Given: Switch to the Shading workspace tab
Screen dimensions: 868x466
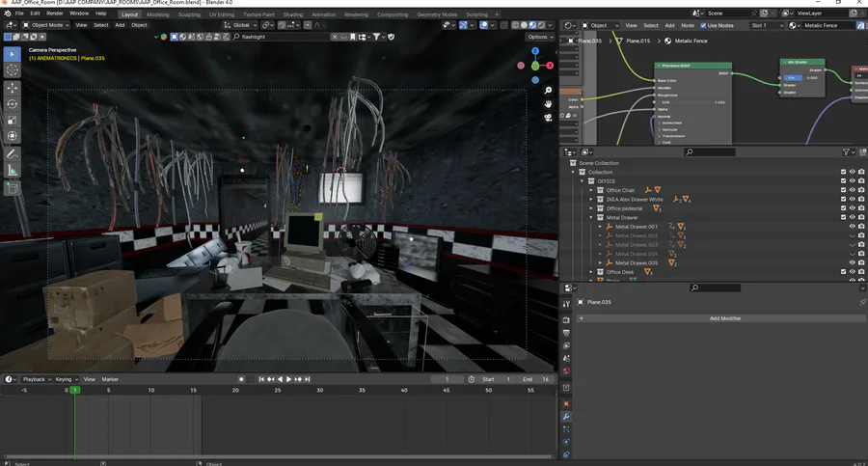Looking at the screenshot, I should [293, 14].
